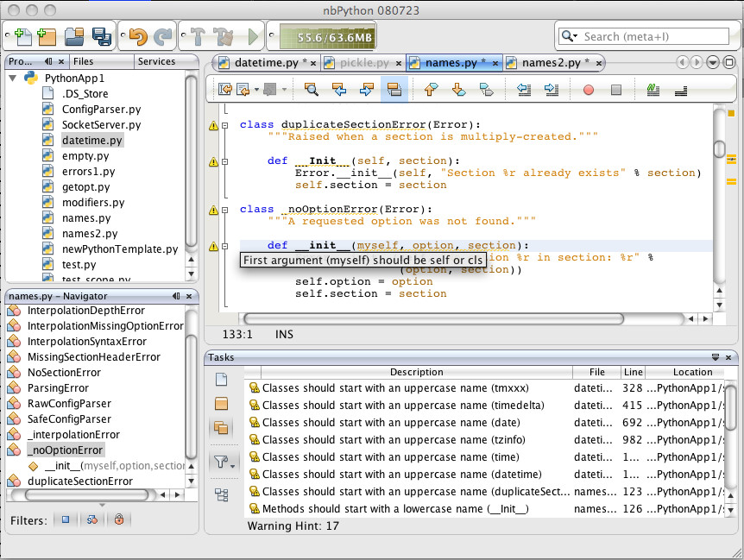This screenshot has height=560, width=744.
Task: Click the memory usage bar
Action: click(326, 37)
